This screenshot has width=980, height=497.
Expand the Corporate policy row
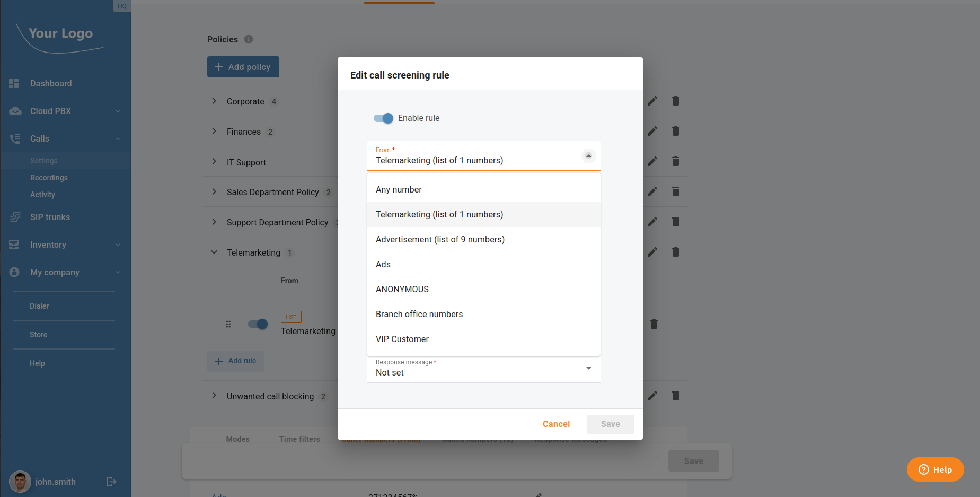click(214, 101)
